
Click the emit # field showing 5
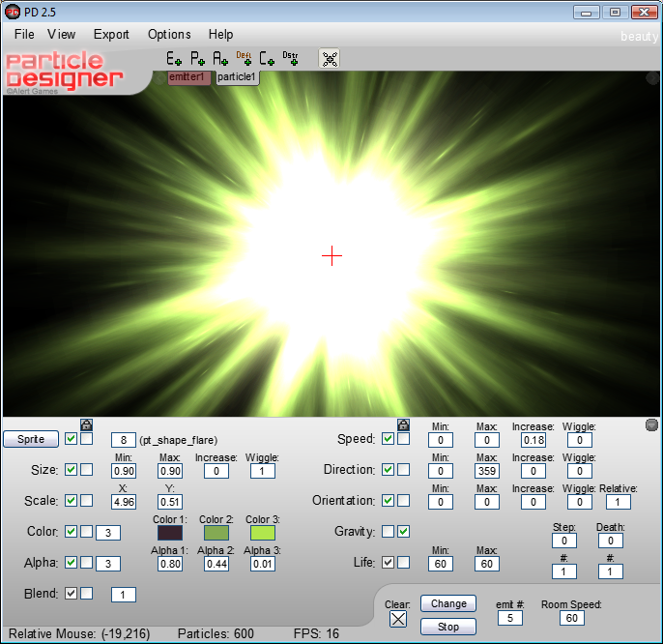point(510,618)
